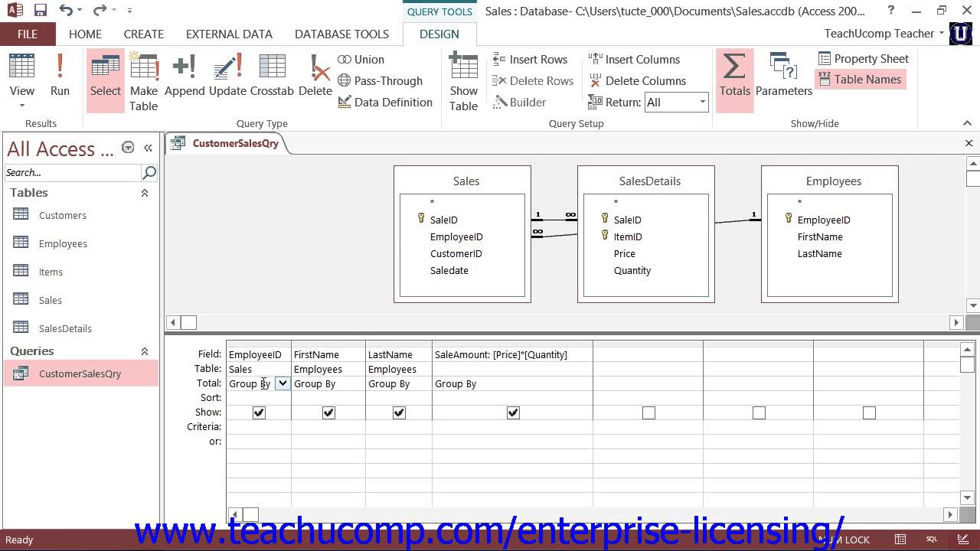
Task: Redo the last action
Action: click(100, 11)
